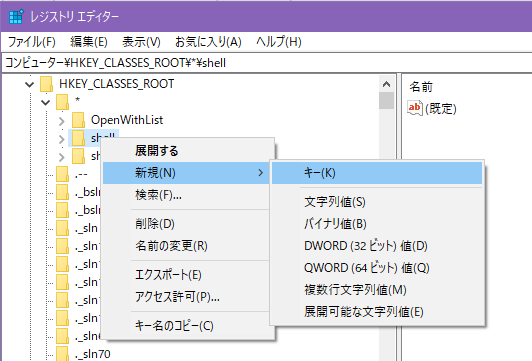Click the folder icon beside ._sln key
The image size is (532, 361).
pyautogui.click(x=62, y=228)
